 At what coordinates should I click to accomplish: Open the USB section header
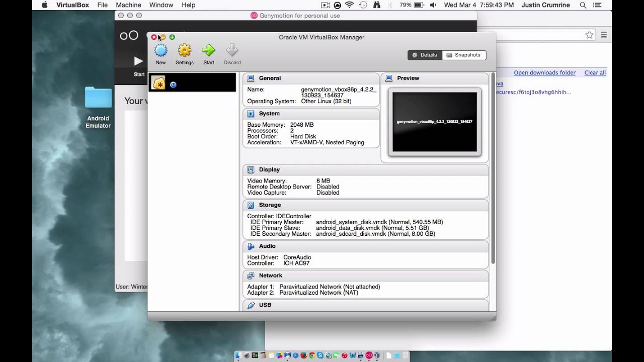pos(366,305)
